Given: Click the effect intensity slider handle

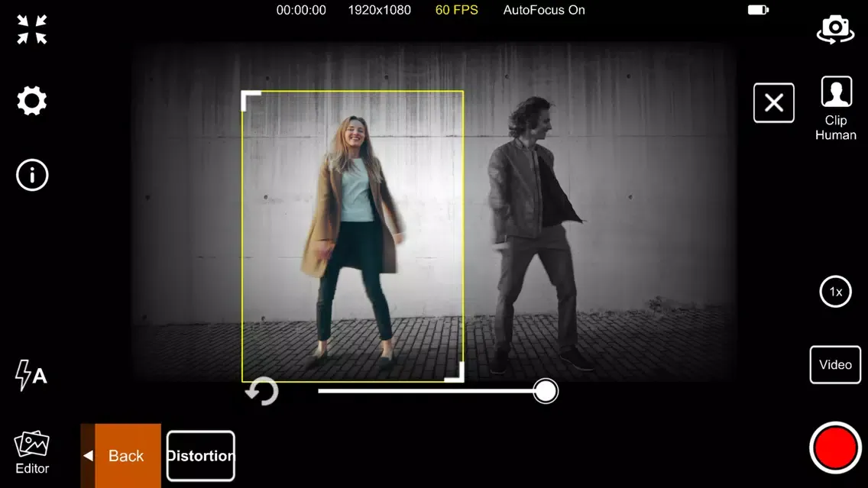Looking at the screenshot, I should (546, 391).
